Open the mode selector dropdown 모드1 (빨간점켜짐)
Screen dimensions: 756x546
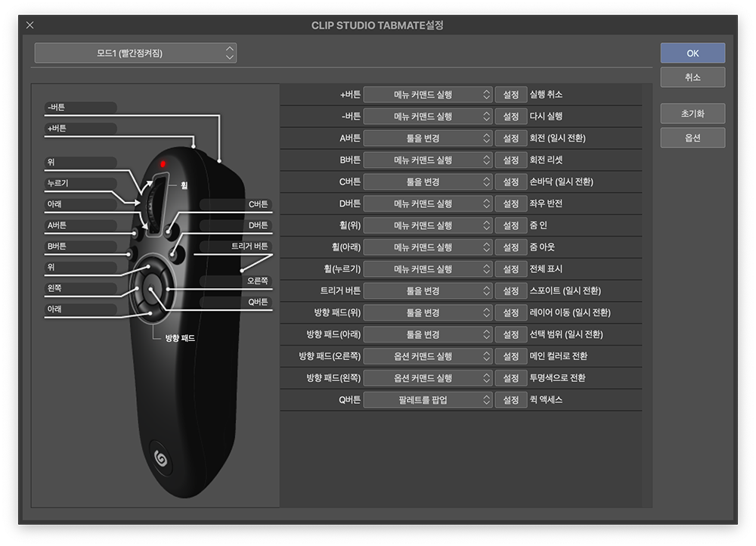tap(135, 53)
